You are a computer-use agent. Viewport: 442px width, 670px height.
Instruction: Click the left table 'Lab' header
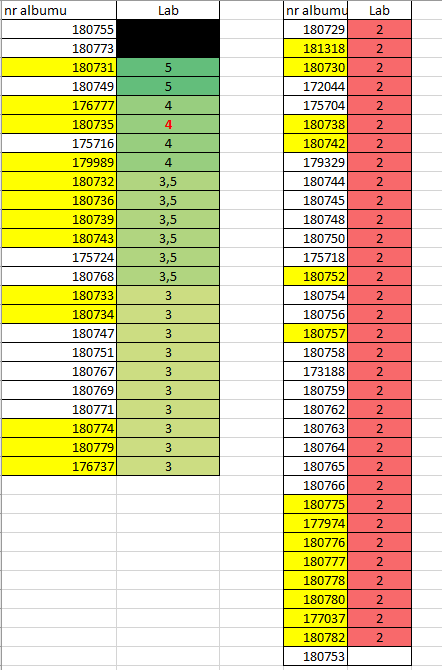pyautogui.click(x=168, y=10)
